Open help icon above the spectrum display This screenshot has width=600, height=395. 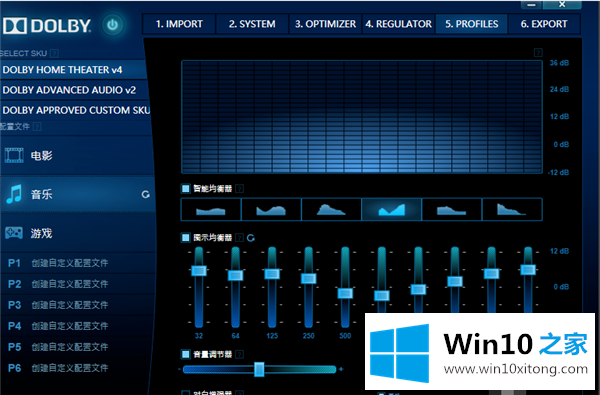click(x=538, y=52)
